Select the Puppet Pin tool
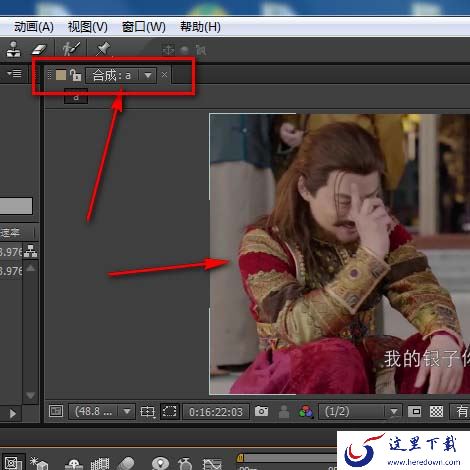This screenshot has width=470, height=470. (103, 49)
